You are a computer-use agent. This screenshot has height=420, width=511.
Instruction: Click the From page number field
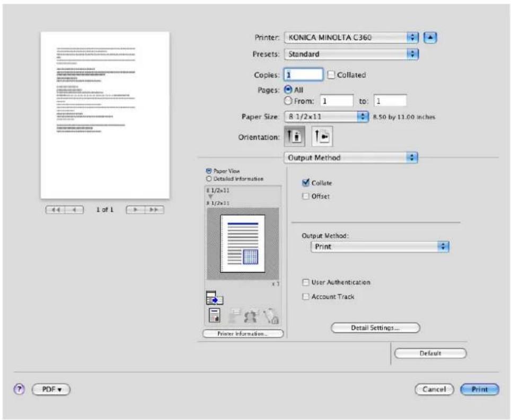[x=337, y=101]
